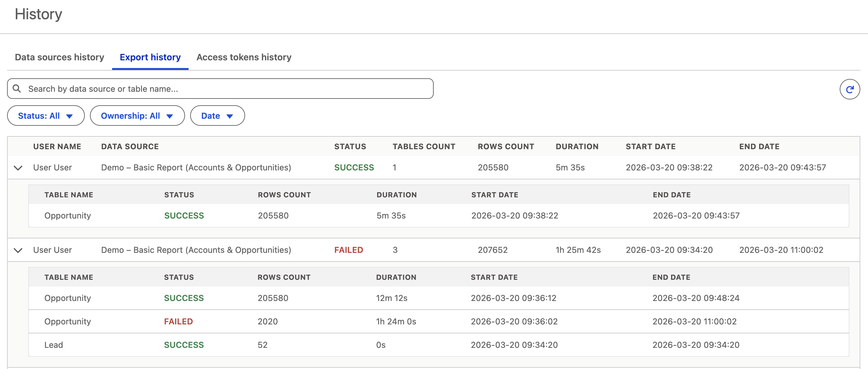Click the Opportunity row with 12m 12s duration

[x=67, y=298]
